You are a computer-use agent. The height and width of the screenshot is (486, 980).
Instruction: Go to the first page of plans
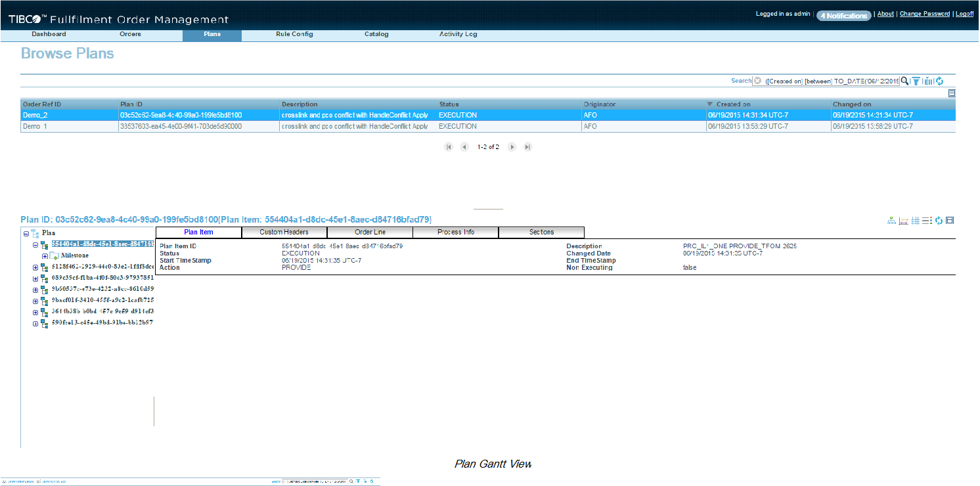(x=449, y=147)
